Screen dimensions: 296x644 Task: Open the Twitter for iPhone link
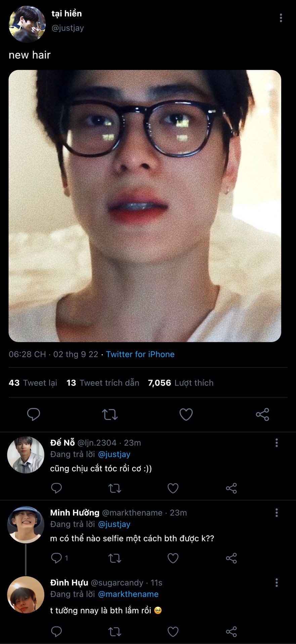[140, 354]
